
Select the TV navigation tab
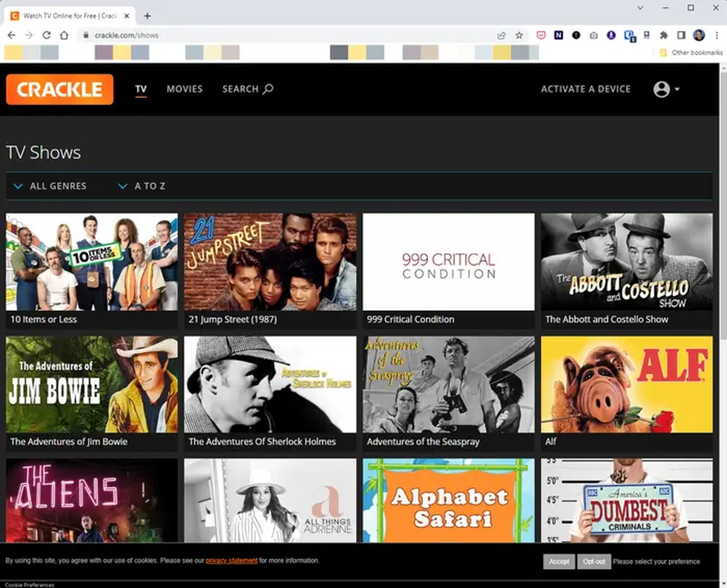point(141,89)
